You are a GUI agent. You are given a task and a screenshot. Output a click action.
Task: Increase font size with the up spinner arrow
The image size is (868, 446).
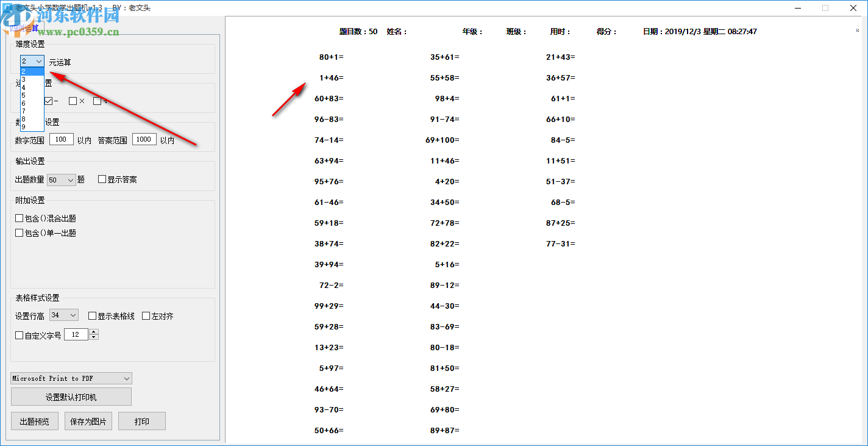coord(93,332)
